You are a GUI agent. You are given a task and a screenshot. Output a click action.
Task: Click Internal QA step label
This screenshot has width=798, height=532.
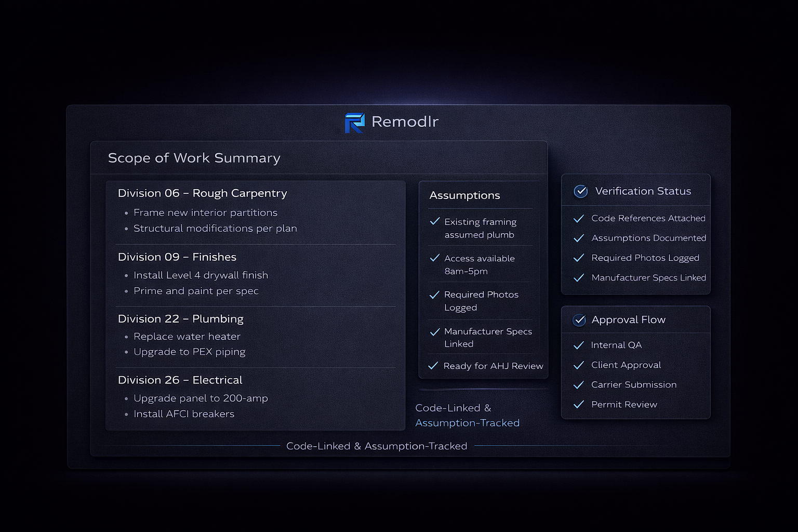pyautogui.click(x=616, y=345)
